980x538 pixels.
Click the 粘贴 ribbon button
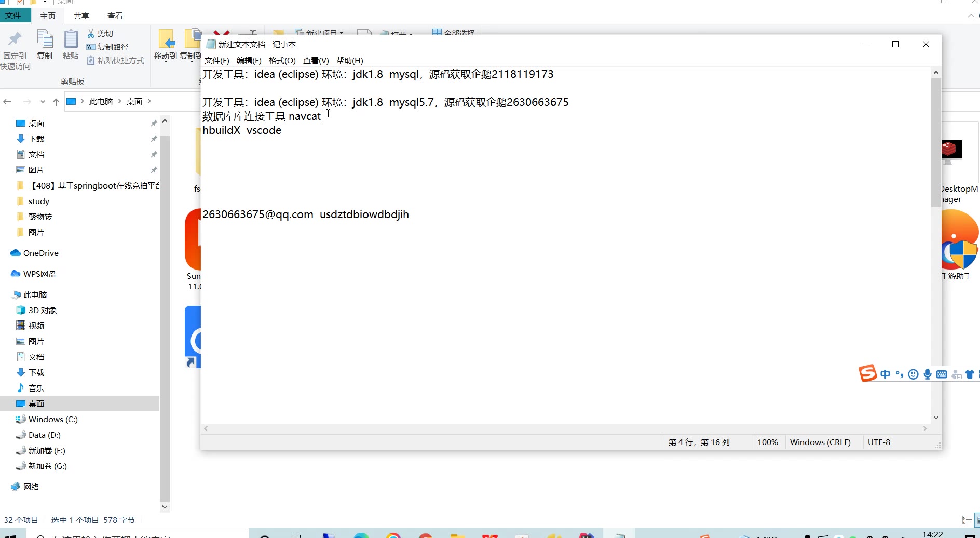coord(71,45)
